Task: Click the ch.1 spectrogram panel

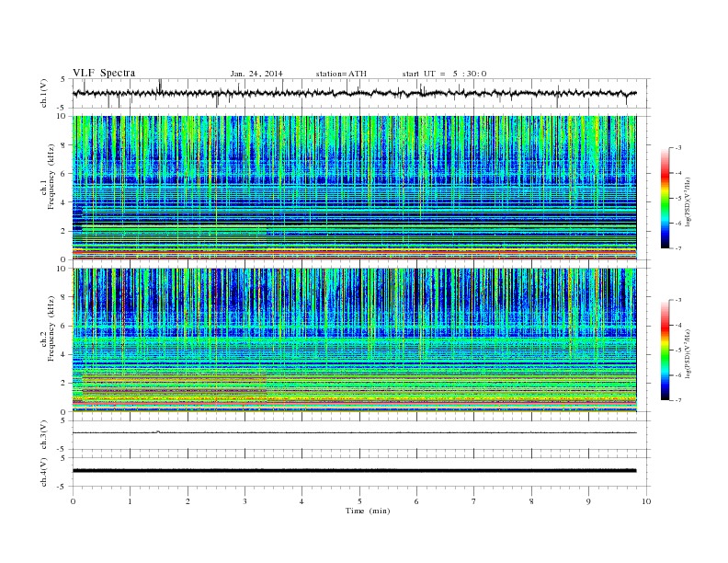Action: [354, 188]
